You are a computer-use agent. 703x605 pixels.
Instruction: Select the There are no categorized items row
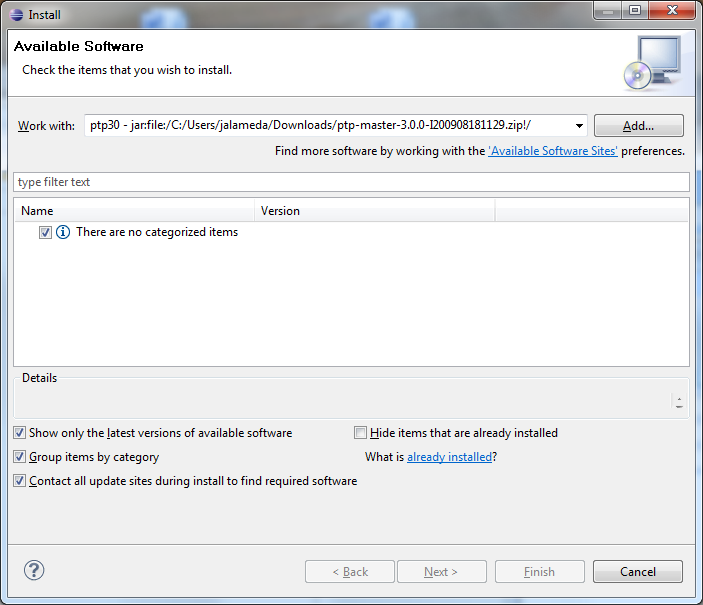pyautogui.click(x=352, y=232)
